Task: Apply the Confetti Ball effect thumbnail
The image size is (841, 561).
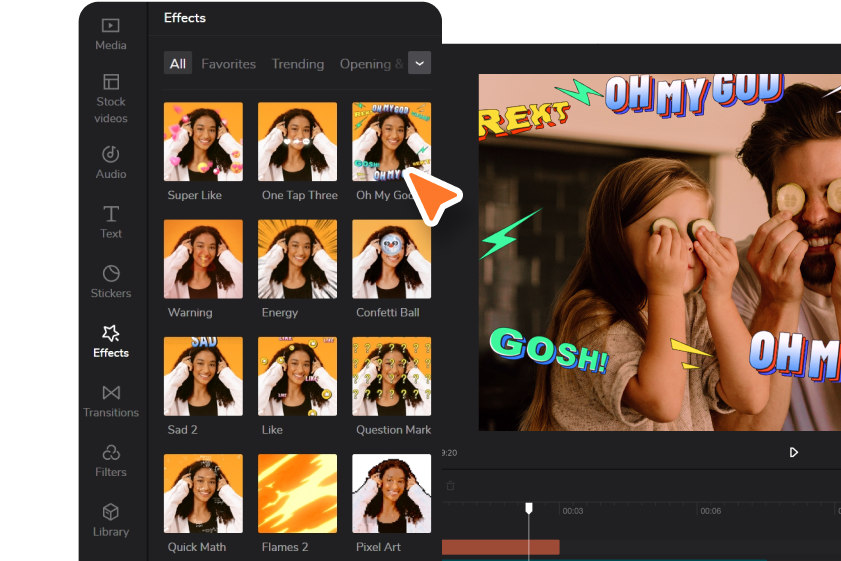Action: pos(392,259)
